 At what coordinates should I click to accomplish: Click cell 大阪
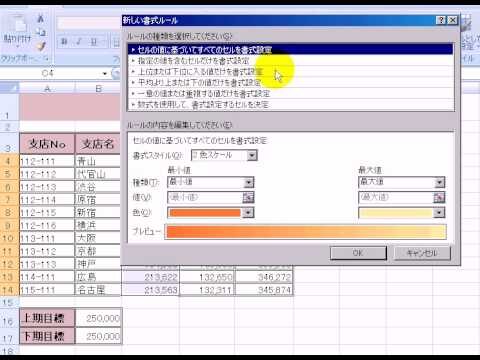(98, 238)
